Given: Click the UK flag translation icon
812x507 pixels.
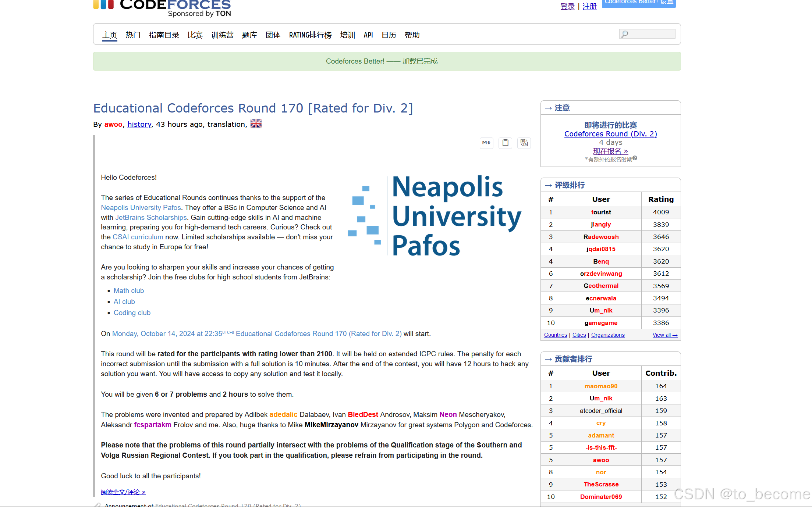Looking at the screenshot, I should point(256,124).
